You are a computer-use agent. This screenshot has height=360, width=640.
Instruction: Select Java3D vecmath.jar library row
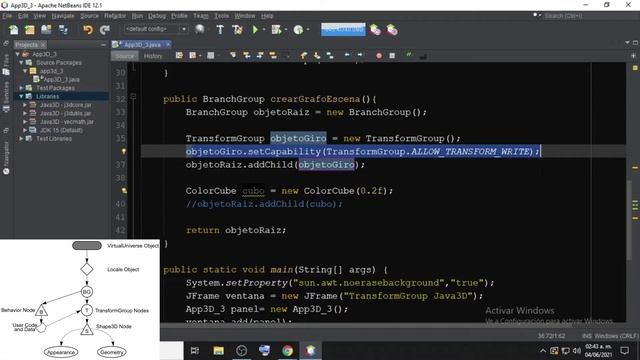tap(67, 122)
